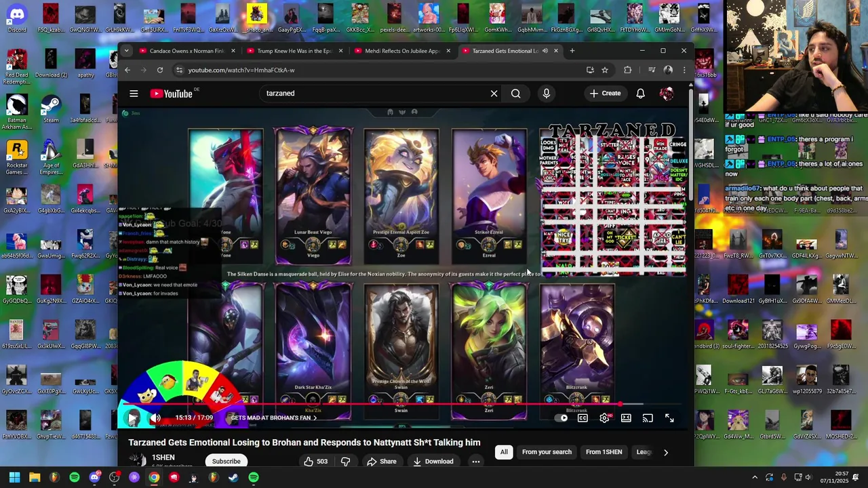Open the Discord desktop shortcut
The height and width of the screenshot is (488, 868).
pyautogui.click(x=17, y=18)
